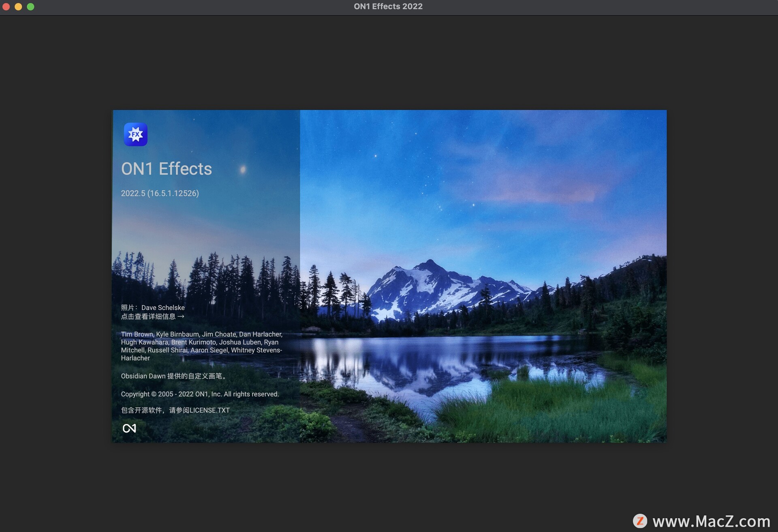Click photo credit 照片: Dave Schelske
Image resolution: width=778 pixels, height=532 pixels.
153,308
